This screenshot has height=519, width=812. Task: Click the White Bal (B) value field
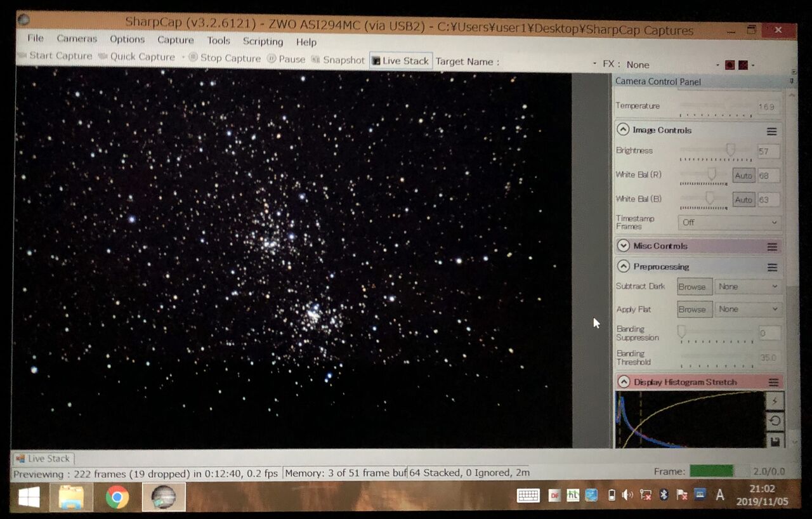click(x=769, y=200)
